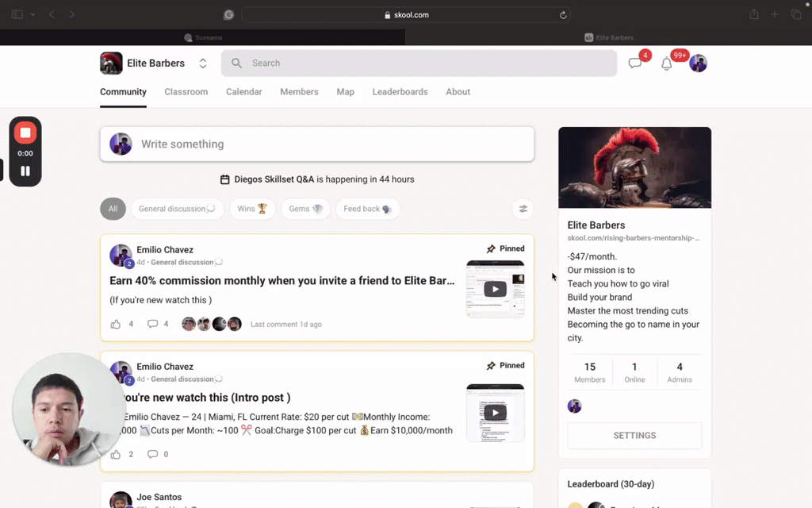The image size is (812, 508).
Task: Click the Grammarly extension icon
Action: [228, 15]
